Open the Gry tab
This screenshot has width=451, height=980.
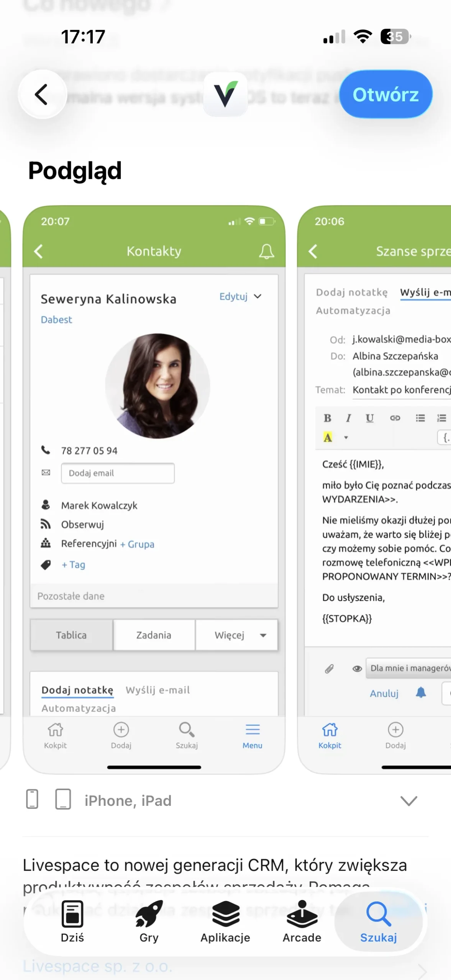(x=149, y=922)
